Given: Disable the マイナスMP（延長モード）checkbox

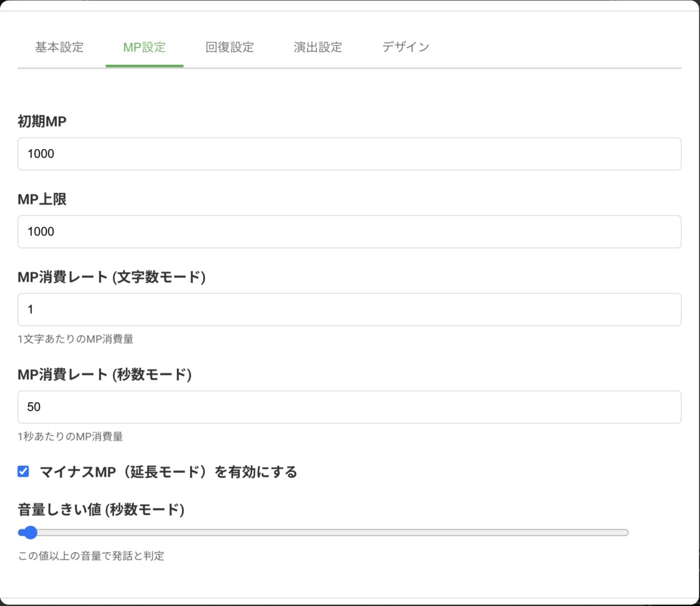Looking at the screenshot, I should [x=23, y=471].
